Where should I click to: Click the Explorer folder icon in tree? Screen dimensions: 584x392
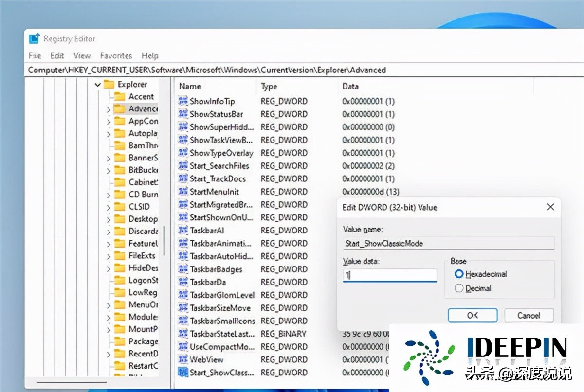click(109, 84)
